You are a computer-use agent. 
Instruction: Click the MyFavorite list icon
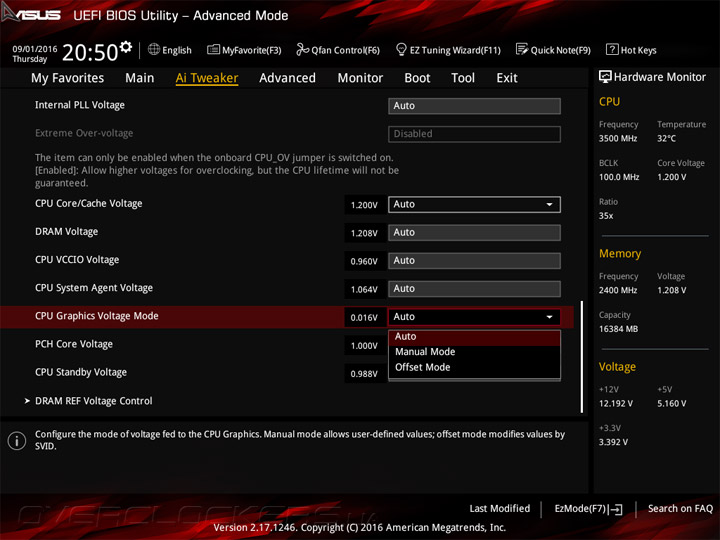213,50
